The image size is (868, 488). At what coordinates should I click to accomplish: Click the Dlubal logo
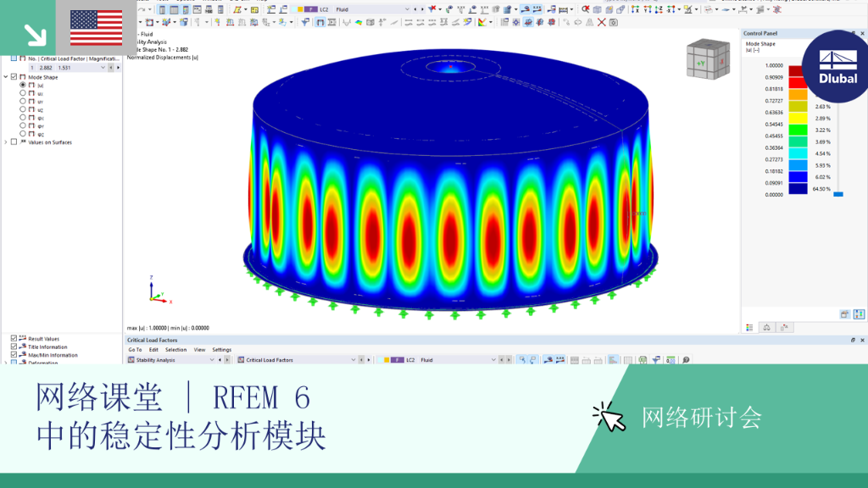pos(837,67)
